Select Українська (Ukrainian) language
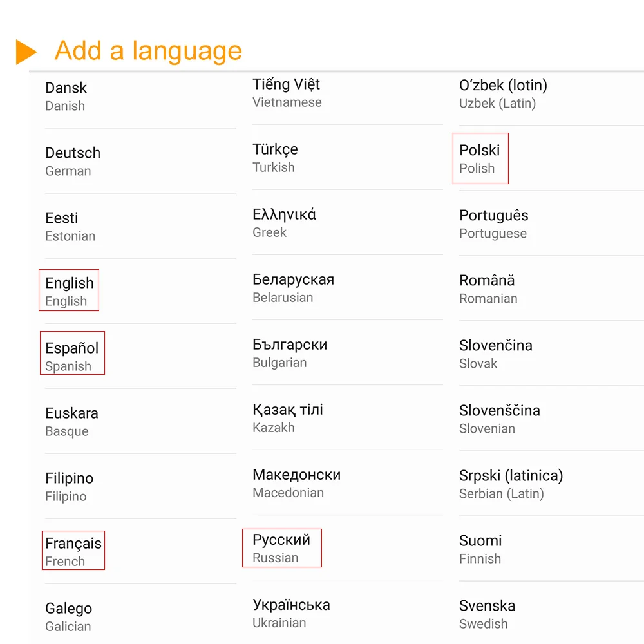 [x=348, y=613]
